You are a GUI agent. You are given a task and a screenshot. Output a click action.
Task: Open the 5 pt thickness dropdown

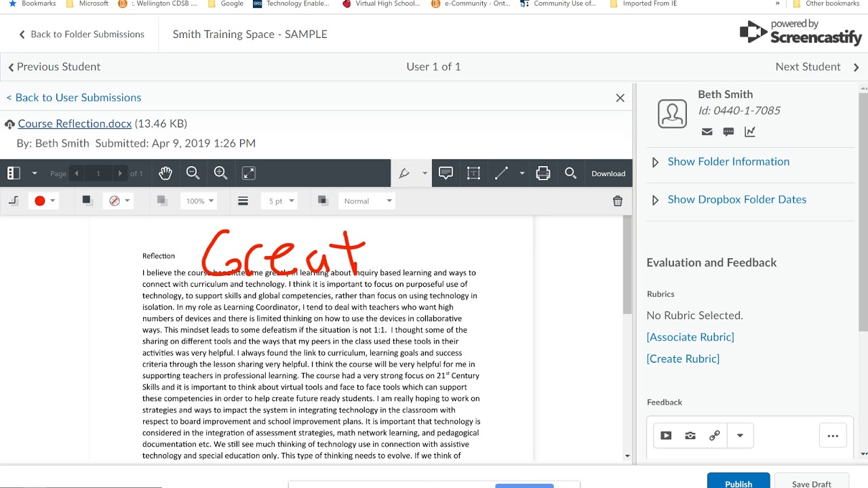pos(280,201)
